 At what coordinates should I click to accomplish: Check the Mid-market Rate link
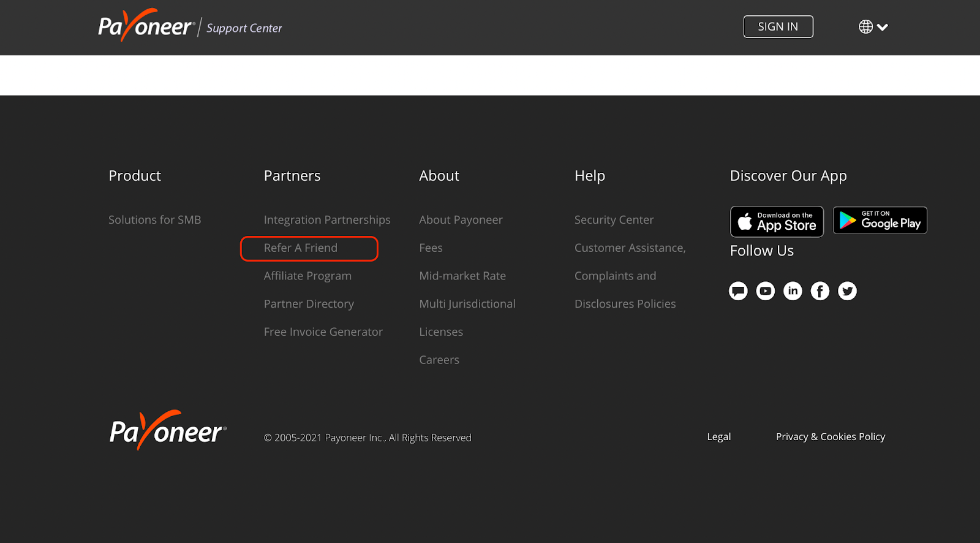[x=462, y=276]
